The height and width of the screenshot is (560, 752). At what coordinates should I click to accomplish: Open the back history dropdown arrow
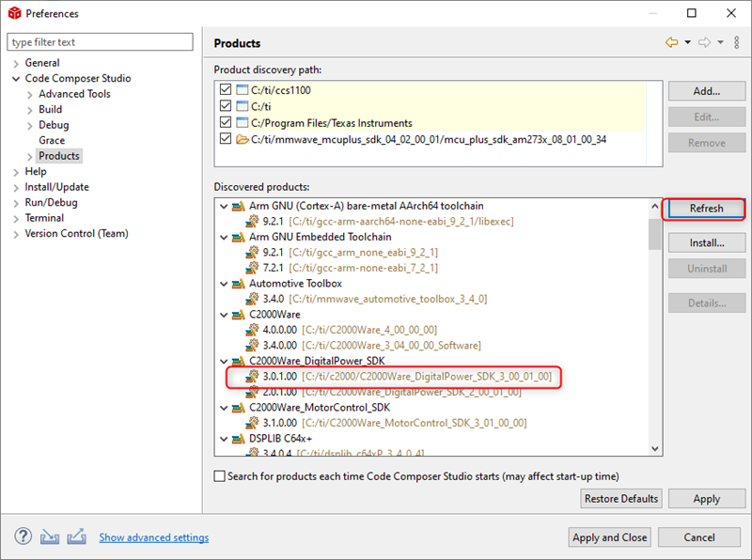[x=687, y=42]
